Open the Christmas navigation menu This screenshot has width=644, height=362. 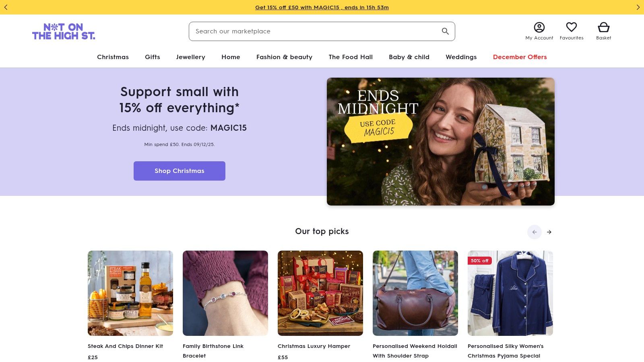click(113, 57)
